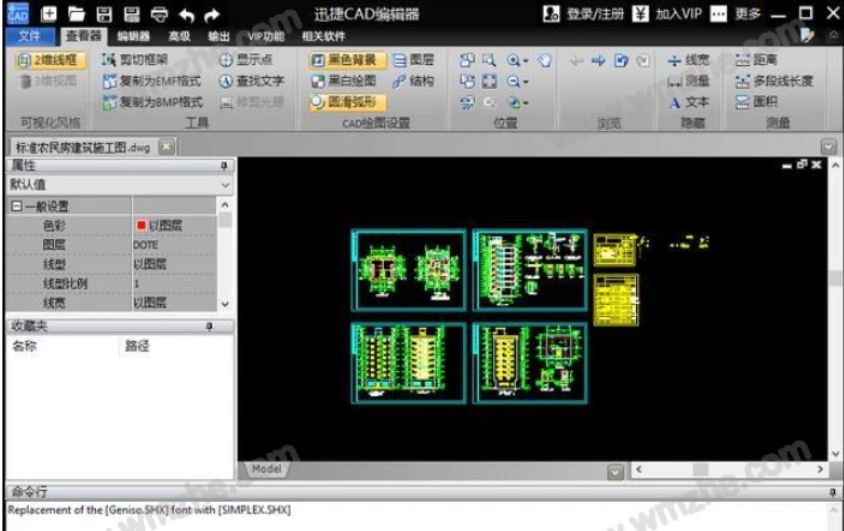This screenshot has height=531, width=844.
Task: Click the 显示点 tool
Action: 245,60
